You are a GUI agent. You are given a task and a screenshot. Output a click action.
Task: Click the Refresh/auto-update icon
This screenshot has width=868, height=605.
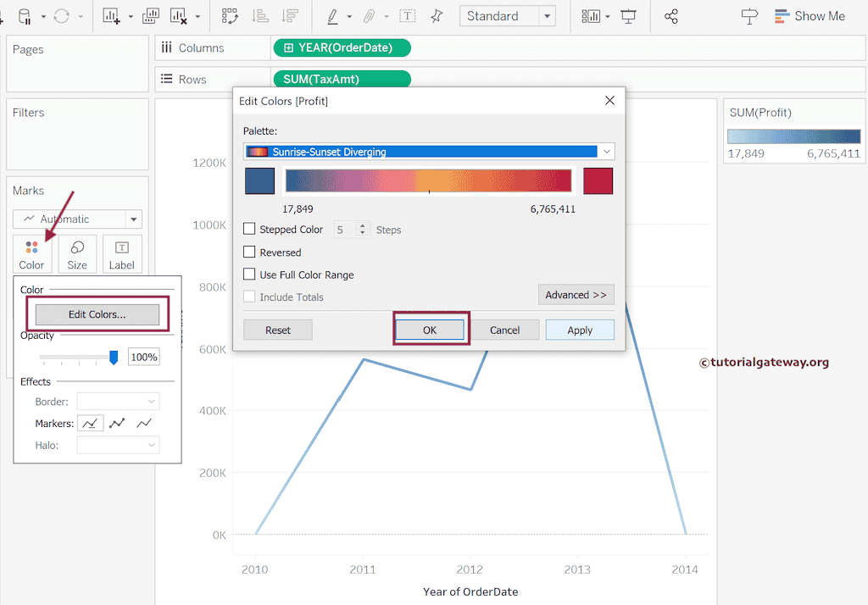click(x=61, y=17)
